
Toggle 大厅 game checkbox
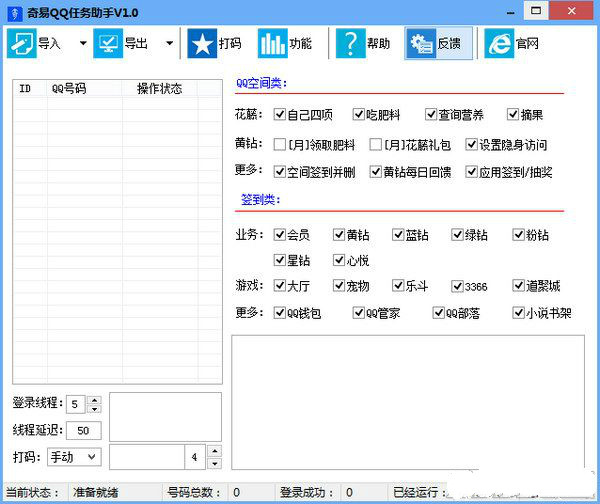[280, 285]
